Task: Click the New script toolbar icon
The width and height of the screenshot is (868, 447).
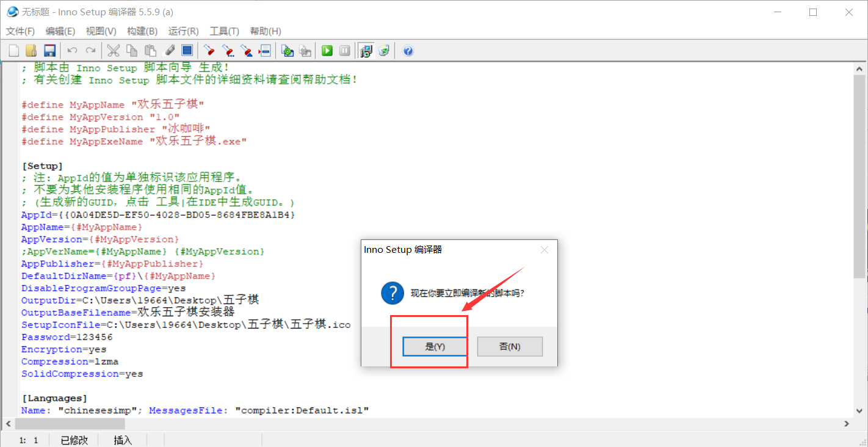Action: click(14, 51)
